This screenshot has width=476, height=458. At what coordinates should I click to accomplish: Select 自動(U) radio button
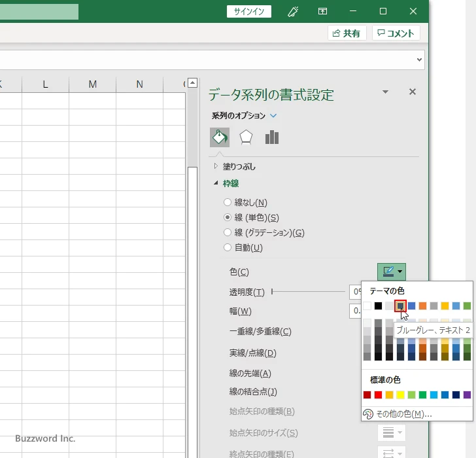(x=228, y=247)
